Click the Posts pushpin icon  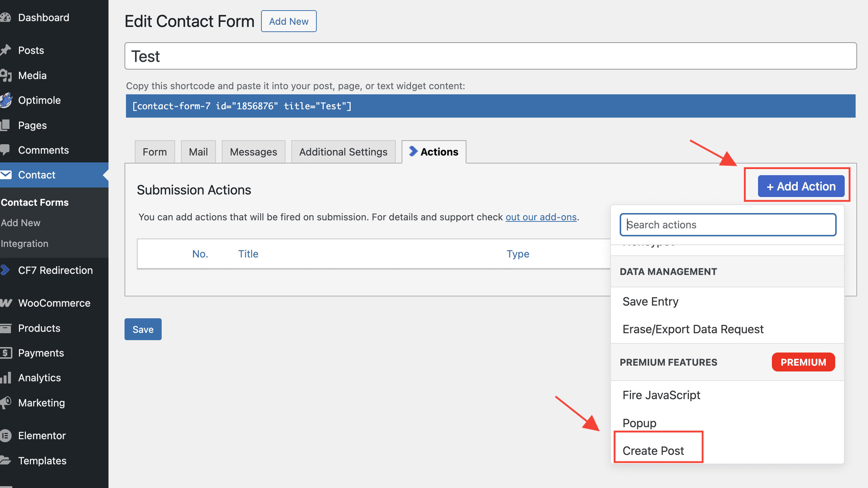(5, 50)
